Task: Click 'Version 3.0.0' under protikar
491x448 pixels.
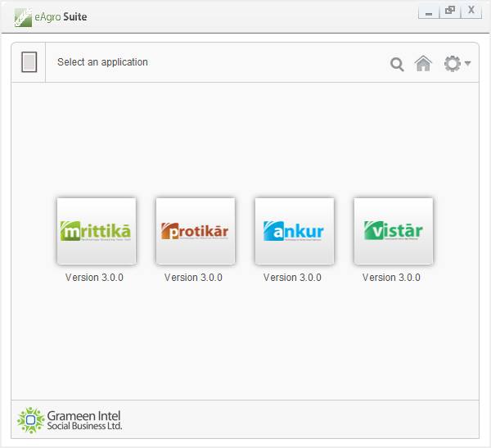Action: click(x=193, y=277)
